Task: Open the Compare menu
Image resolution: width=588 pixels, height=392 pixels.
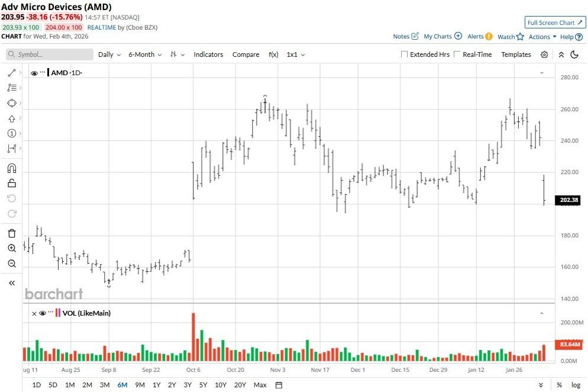Action: [245, 54]
